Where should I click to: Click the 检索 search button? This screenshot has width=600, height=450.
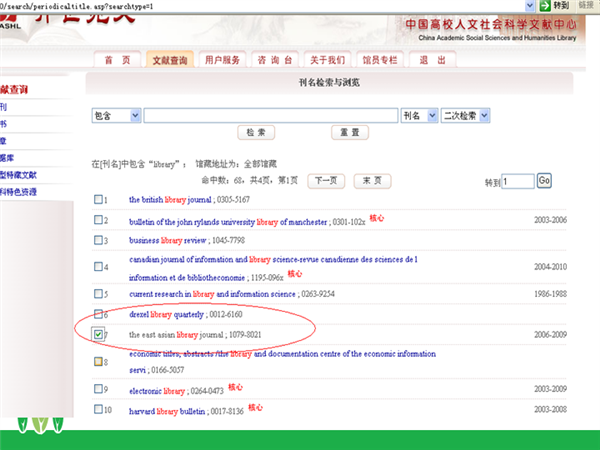coord(256,132)
